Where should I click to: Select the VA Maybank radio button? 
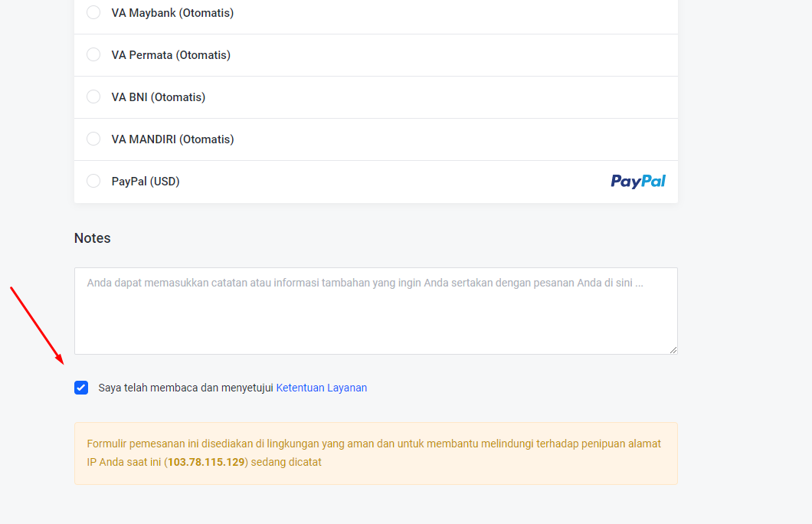(x=93, y=13)
